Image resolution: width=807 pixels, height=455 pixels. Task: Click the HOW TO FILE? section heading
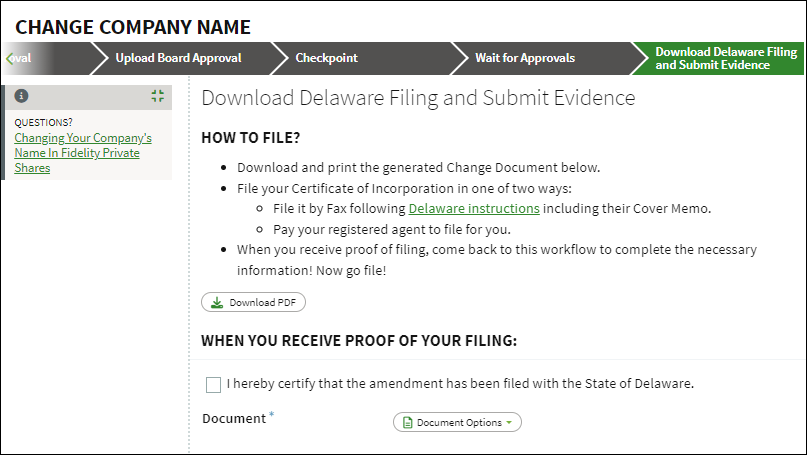[251, 138]
